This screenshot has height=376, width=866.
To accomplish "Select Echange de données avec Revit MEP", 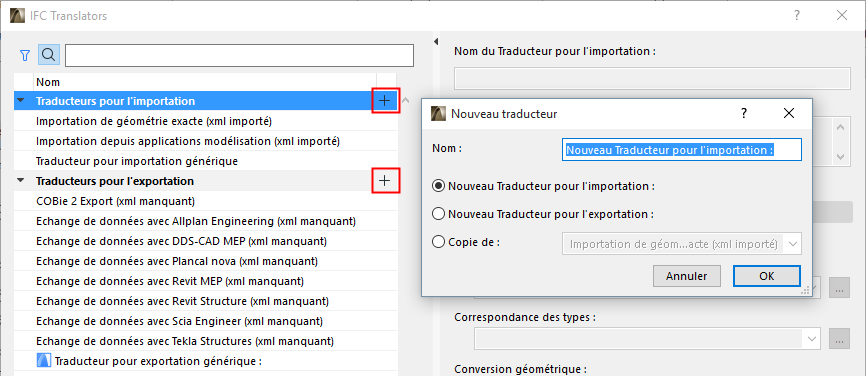I will tap(205, 281).
